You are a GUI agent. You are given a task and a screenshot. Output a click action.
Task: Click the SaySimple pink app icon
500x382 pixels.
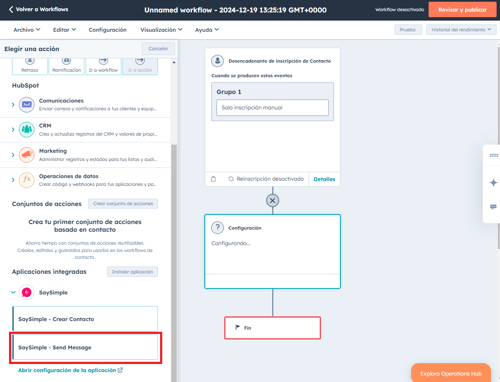click(27, 292)
